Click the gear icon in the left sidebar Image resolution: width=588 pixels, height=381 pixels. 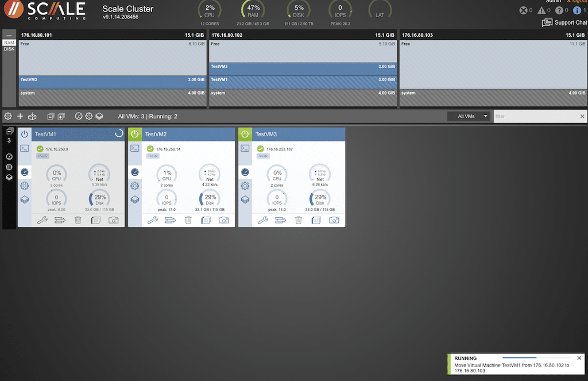click(x=9, y=167)
